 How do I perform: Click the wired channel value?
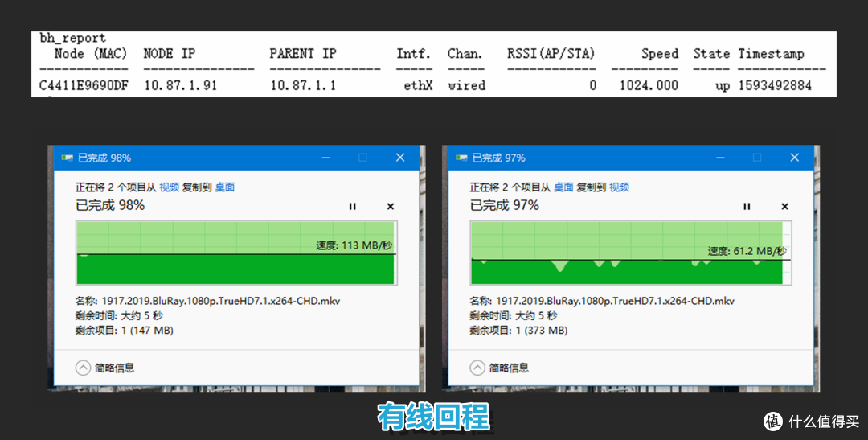pyautogui.click(x=467, y=85)
